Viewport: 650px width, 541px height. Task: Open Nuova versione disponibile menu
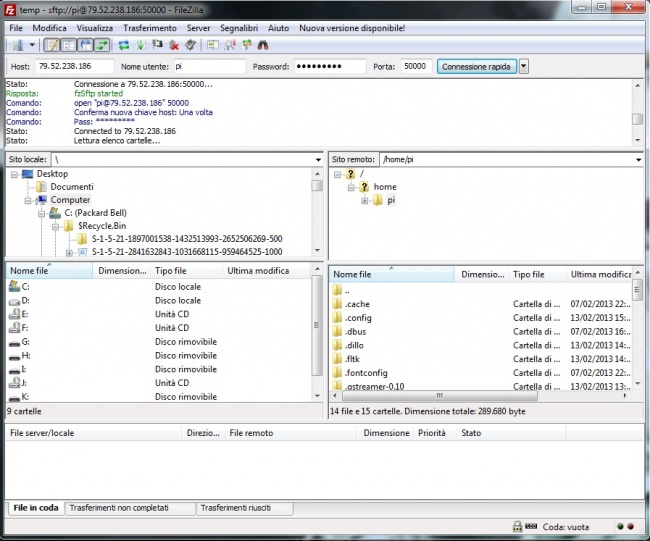(352, 28)
